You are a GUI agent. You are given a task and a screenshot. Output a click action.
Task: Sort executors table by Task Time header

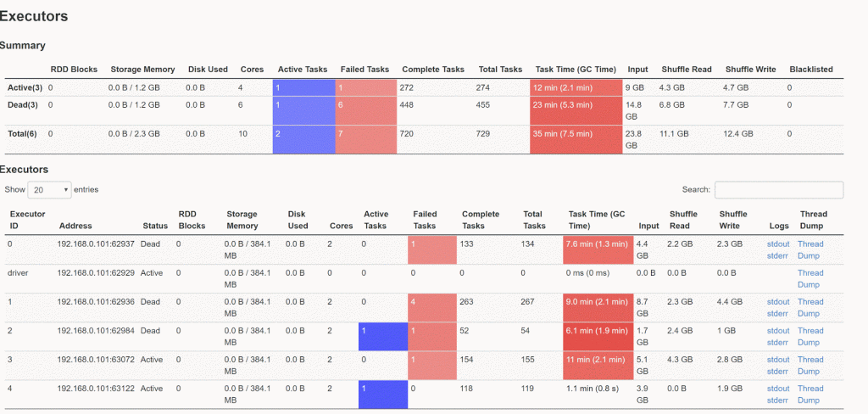tap(595, 220)
